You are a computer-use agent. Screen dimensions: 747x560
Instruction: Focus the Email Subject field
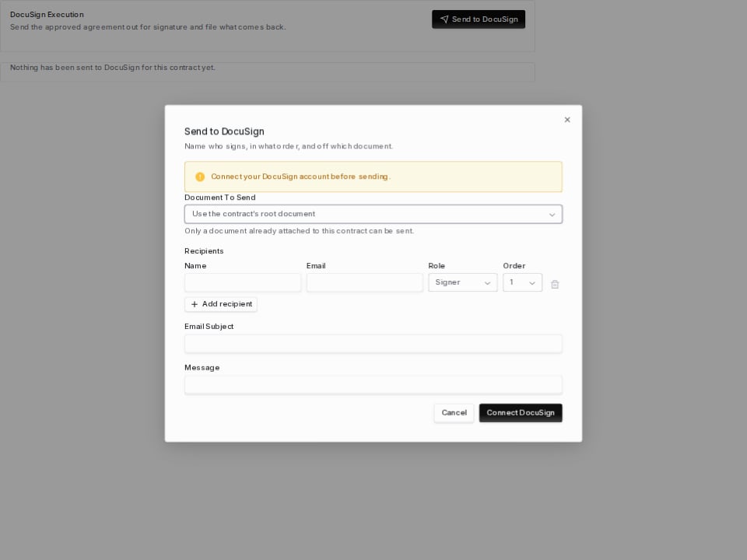(x=373, y=344)
